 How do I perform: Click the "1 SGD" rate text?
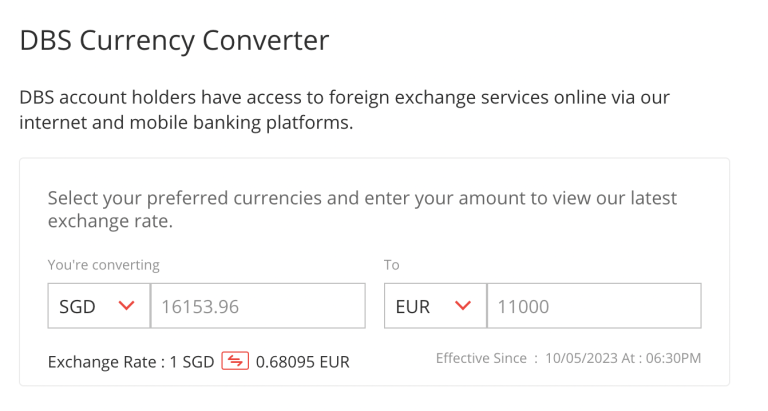pos(192,361)
